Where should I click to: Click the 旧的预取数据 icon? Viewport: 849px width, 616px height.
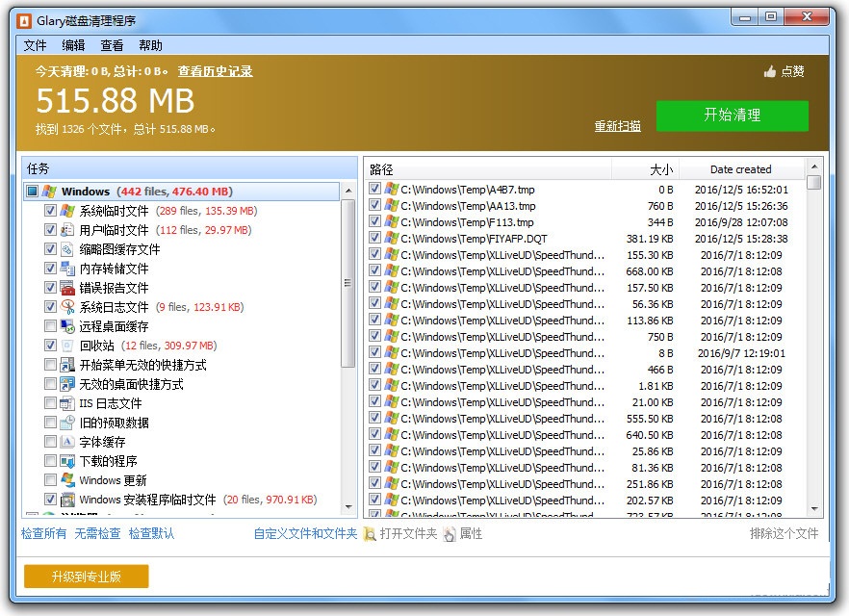(x=67, y=423)
